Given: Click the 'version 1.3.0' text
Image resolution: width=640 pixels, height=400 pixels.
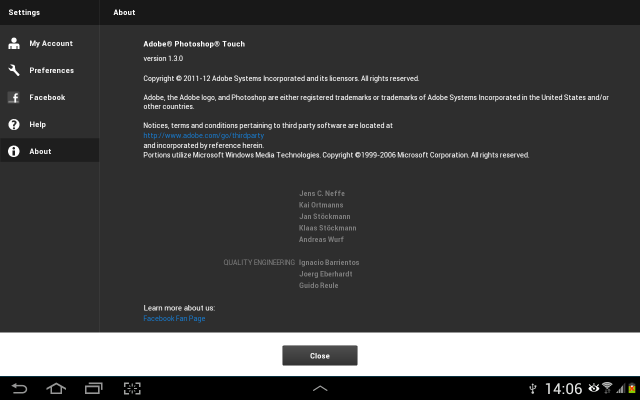Looking at the screenshot, I should point(163,58).
